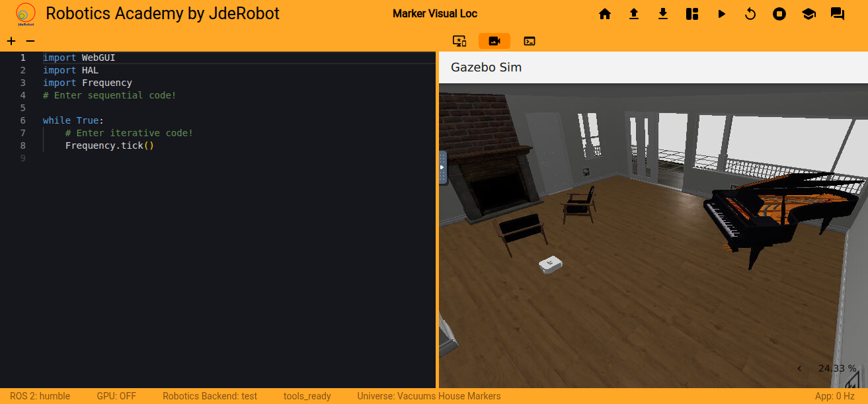
Task: Click code line 8 Frequency.tick()
Action: (109, 145)
